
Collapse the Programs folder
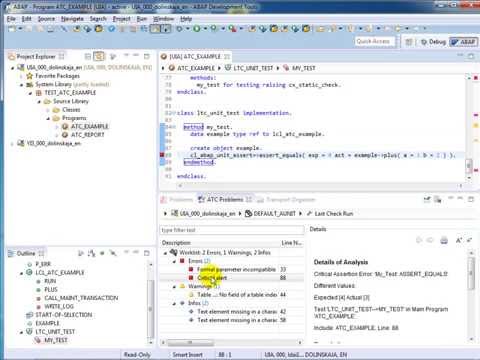click(x=48, y=118)
